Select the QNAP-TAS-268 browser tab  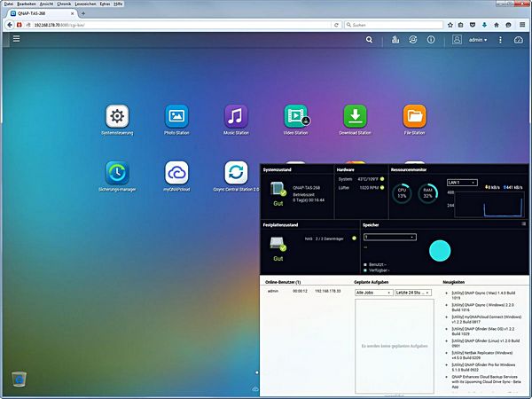pos(43,13)
